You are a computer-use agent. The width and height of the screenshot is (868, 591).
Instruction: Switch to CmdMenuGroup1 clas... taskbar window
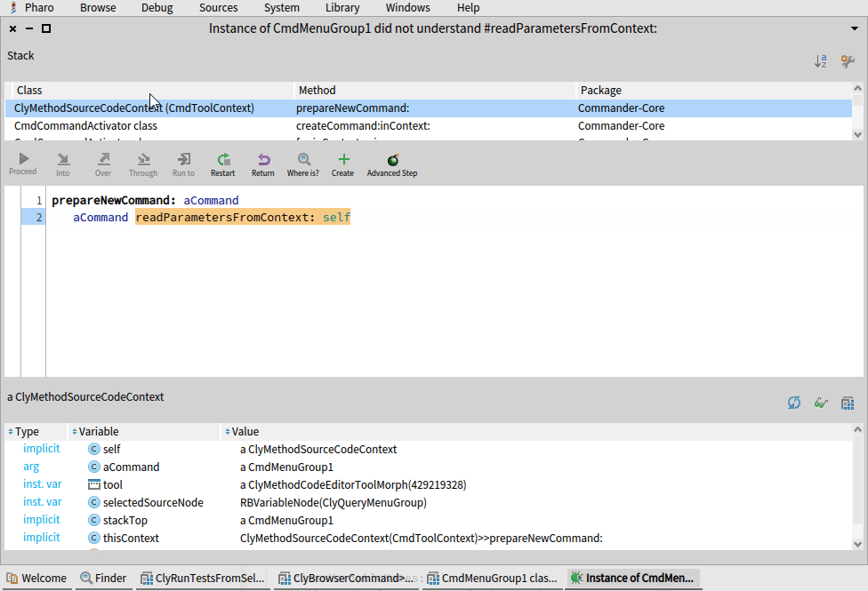tap(492, 578)
